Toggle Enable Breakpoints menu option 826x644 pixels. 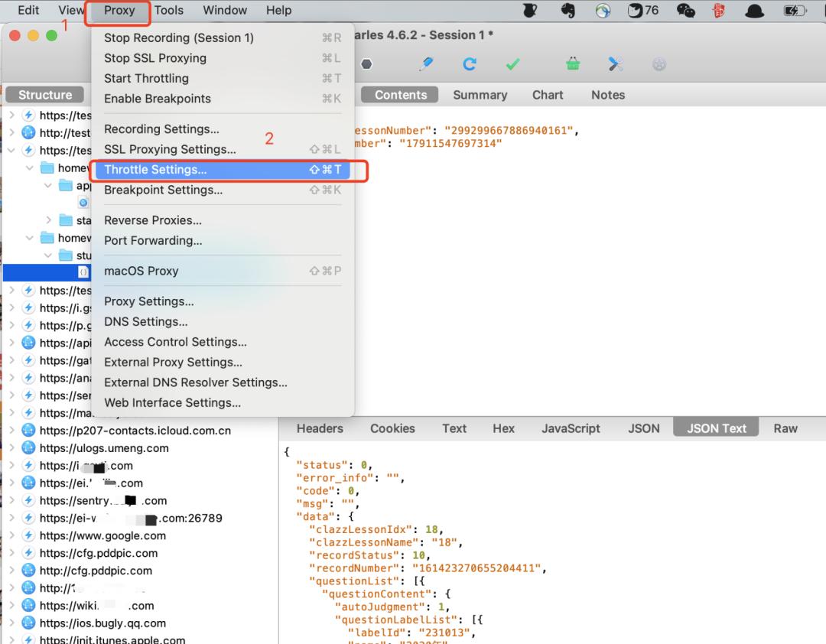[158, 99]
